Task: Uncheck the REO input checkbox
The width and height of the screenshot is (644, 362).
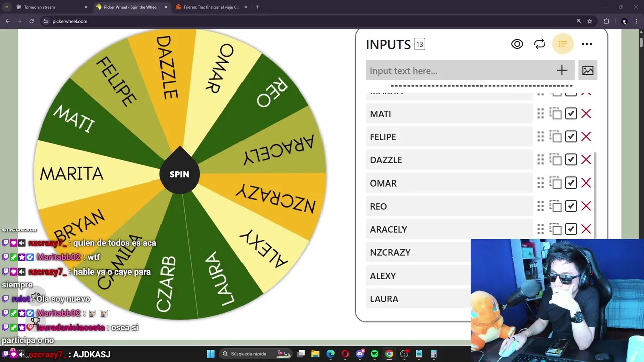Action: [x=571, y=206]
